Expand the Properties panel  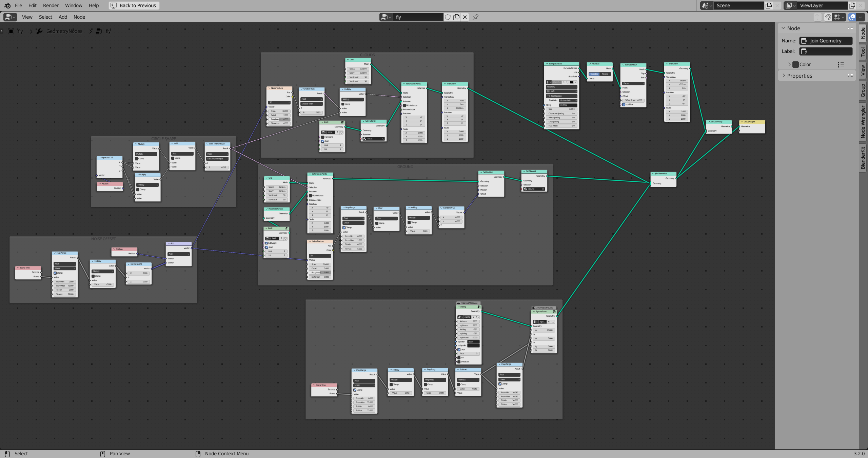[x=800, y=76]
